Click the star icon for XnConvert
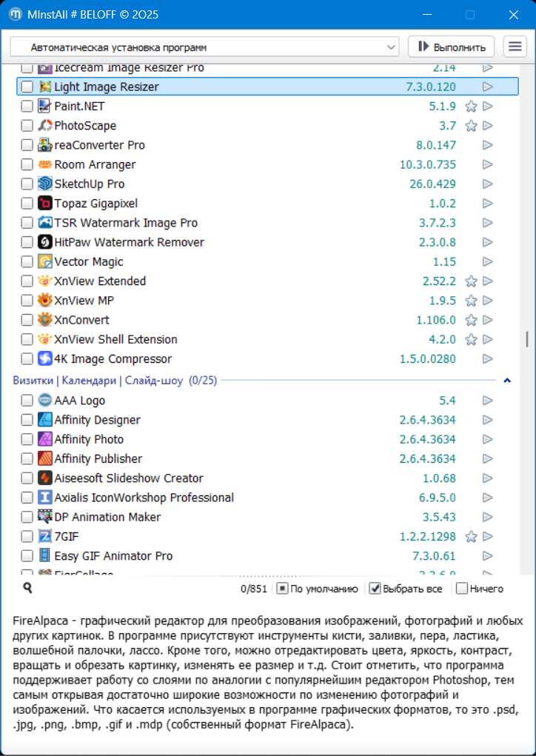Viewport: 536px width, 756px height. 471,321
